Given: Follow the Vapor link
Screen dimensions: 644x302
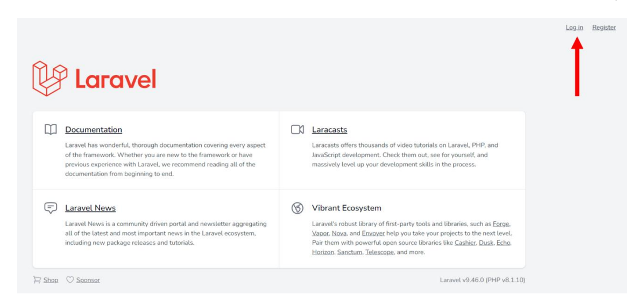Looking at the screenshot, I should [320, 234].
